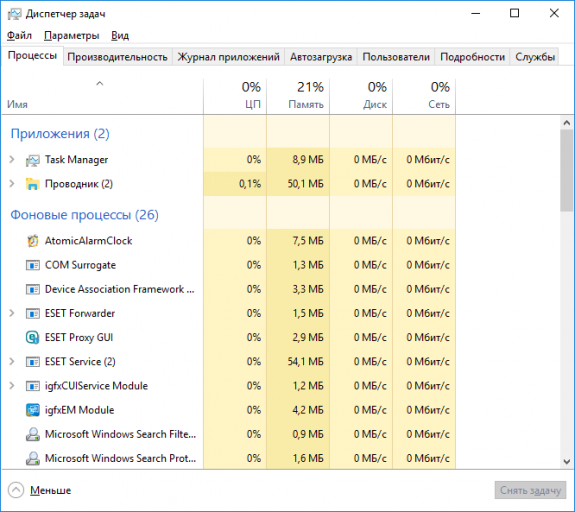575x512 pixels.
Task: Click the Microsoft Windows Search Protocol icon
Action: [33, 458]
